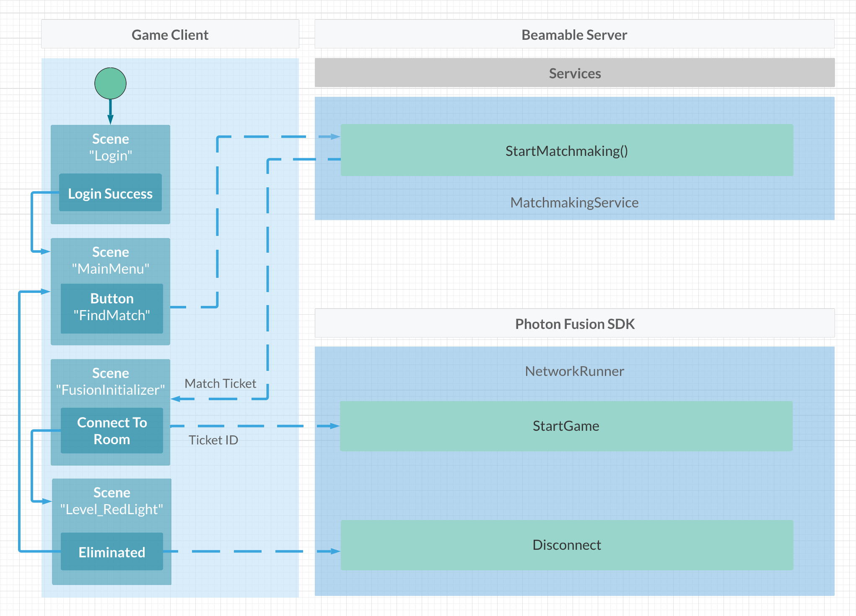This screenshot has width=856, height=616.
Task: Select the Photon Fusion SDK header
Action: pos(574,324)
